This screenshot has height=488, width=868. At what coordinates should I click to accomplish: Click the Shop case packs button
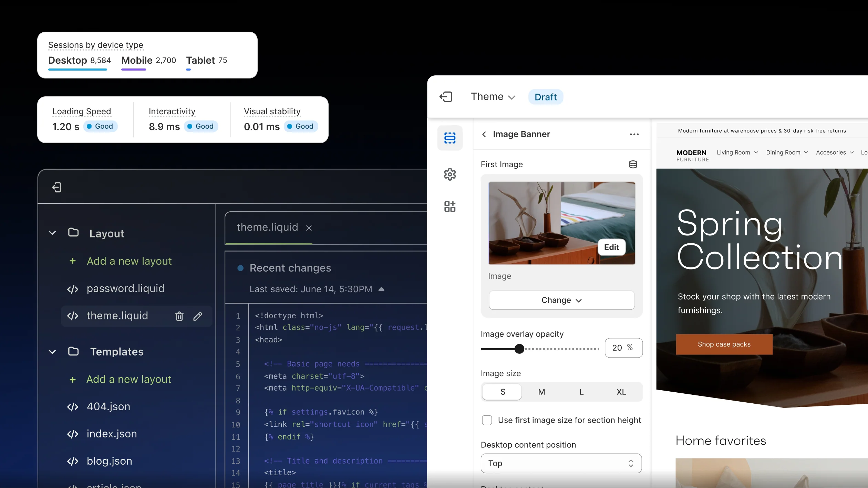pyautogui.click(x=724, y=344)
